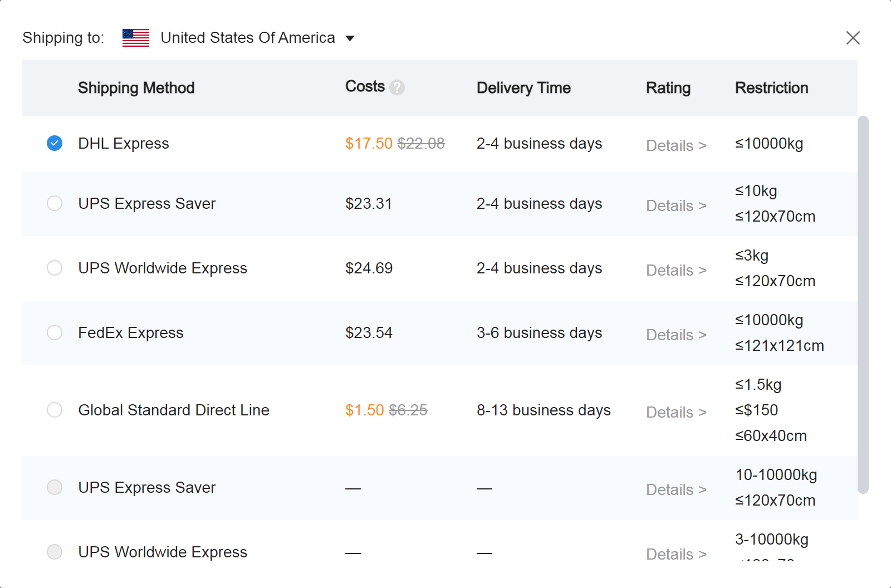Open the shipping country dropdown arrow
891x588 pixels.
pyautogui.click(x=350, y=38)
